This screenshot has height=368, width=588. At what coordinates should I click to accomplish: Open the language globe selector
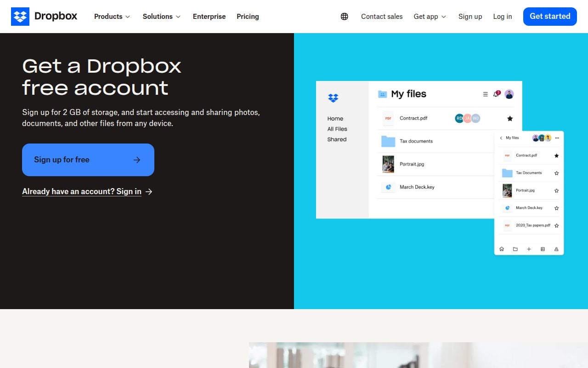(x=345, y=17)
